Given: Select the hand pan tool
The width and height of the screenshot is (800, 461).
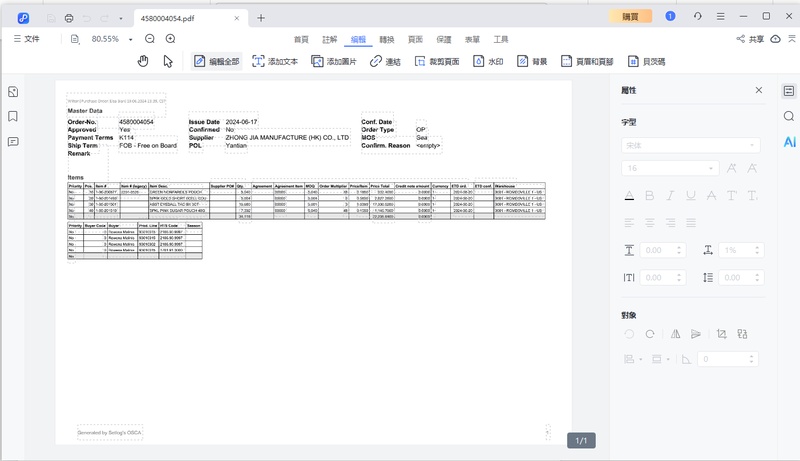Looking at the screenshot, I should point(143,61).
